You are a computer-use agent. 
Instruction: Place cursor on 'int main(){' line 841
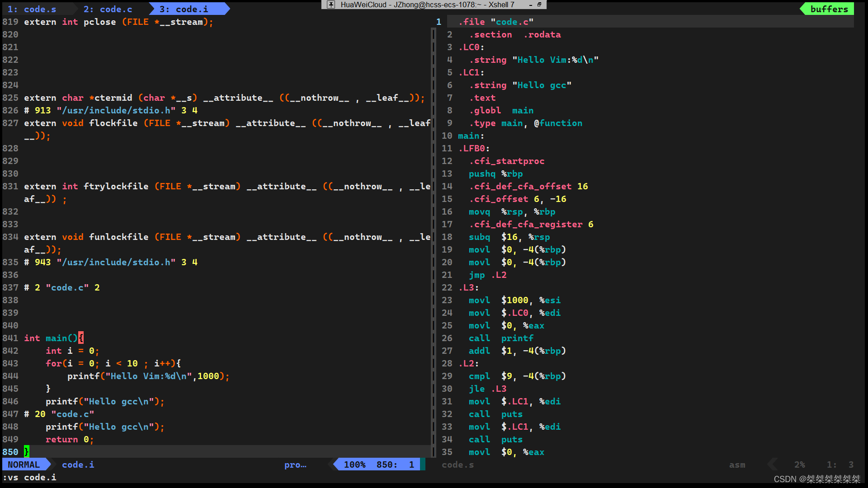54,338
